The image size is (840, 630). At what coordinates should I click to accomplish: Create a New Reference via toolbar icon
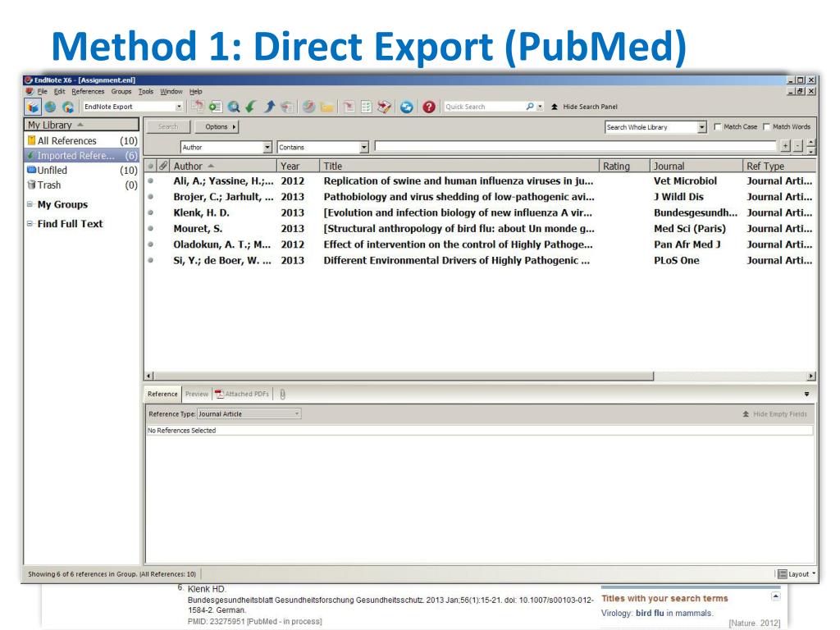(216, 107)
